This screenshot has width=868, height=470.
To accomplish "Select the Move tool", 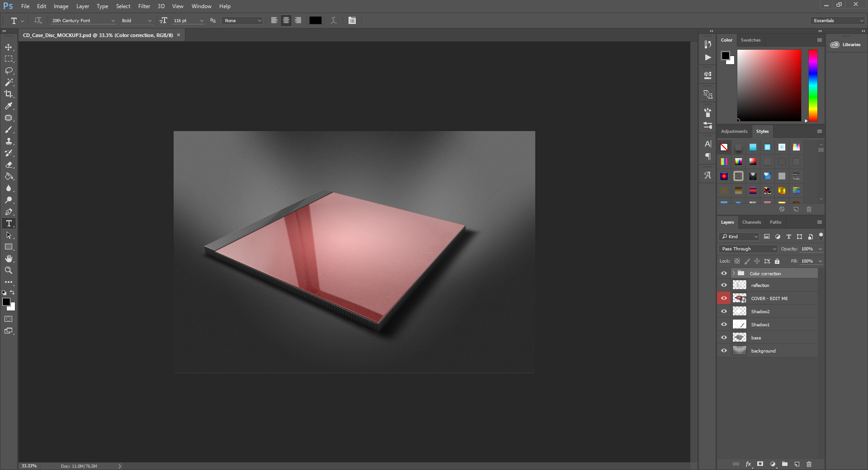I will [x=9, y=47].
